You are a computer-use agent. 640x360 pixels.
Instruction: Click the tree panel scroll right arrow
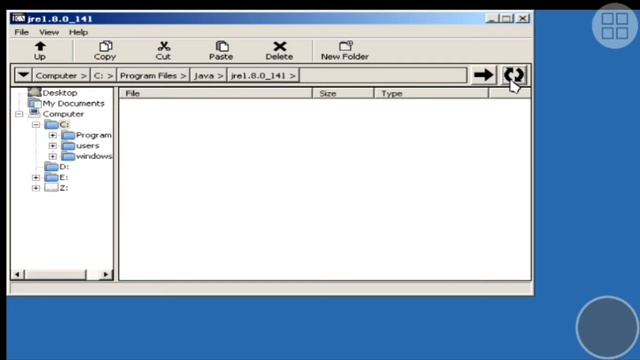point(106,275)
